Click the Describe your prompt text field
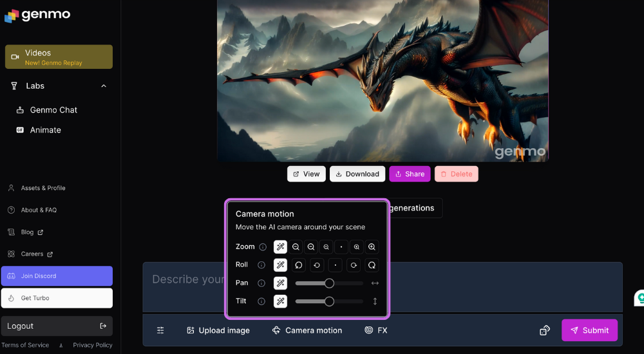Image resolution: width=644 pixels, height=354 pixels. 383,287
